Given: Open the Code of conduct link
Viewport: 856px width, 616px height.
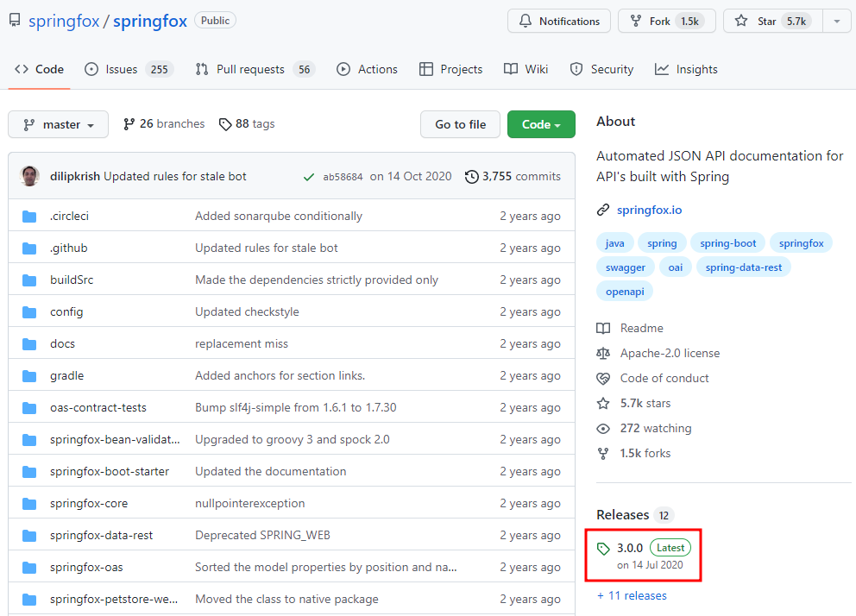Looking at the screenshot, I should 664,378.
